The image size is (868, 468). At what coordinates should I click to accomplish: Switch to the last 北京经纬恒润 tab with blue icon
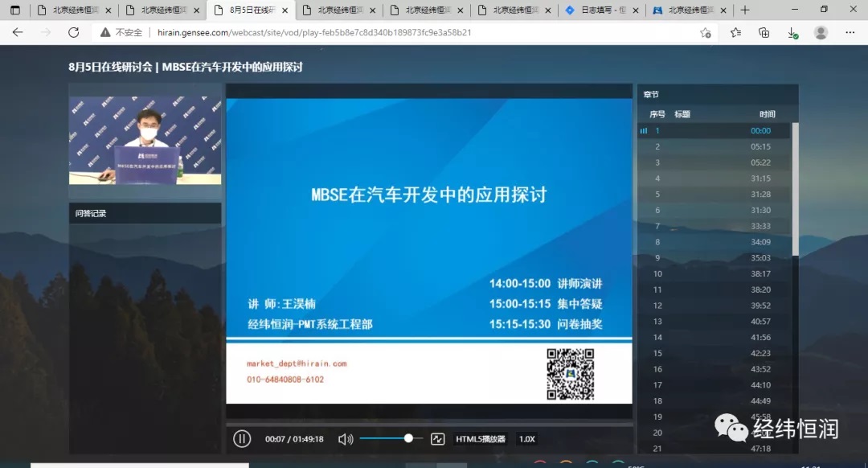pos(690,10)
